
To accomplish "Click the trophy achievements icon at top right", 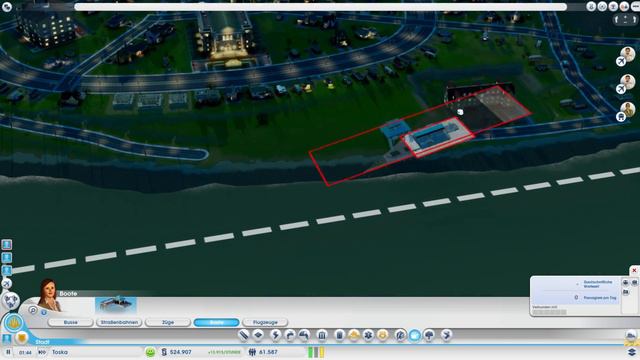I will coord(613,7).
